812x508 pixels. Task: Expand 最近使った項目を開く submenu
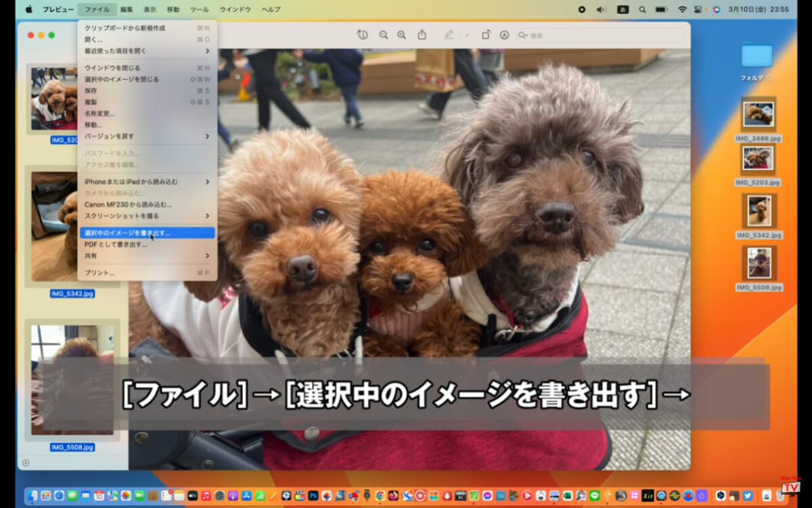(147, 51)
